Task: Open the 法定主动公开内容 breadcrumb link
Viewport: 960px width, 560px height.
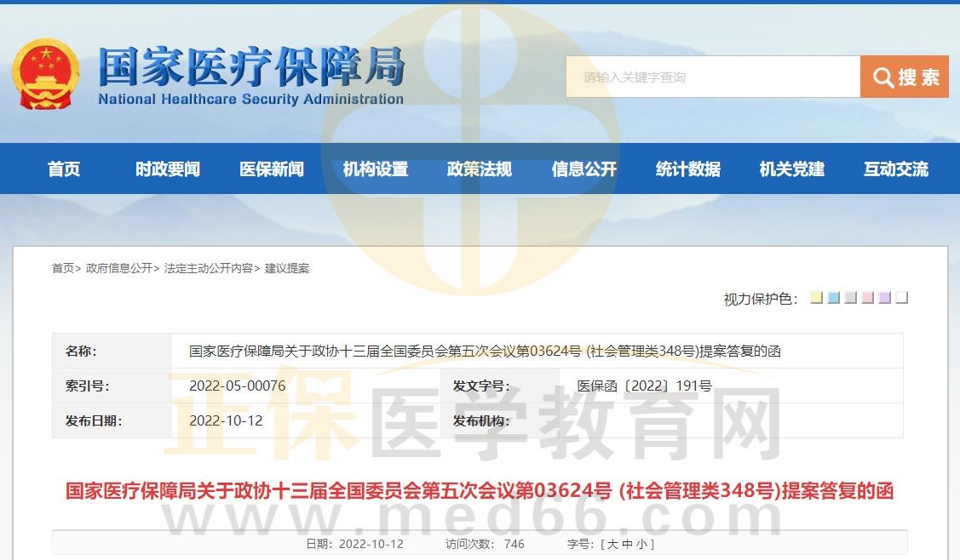Action: click(209, 268)
